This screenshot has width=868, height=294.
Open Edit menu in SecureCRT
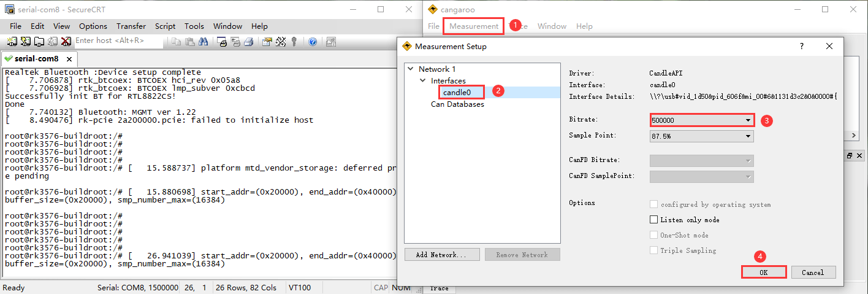pyautogui.click(x=37, y=26)
